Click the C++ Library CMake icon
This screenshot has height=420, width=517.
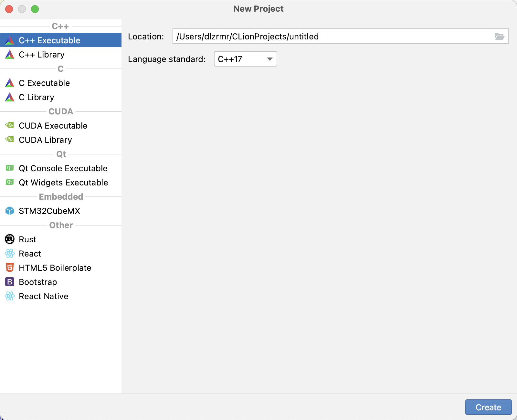[10, 55]
